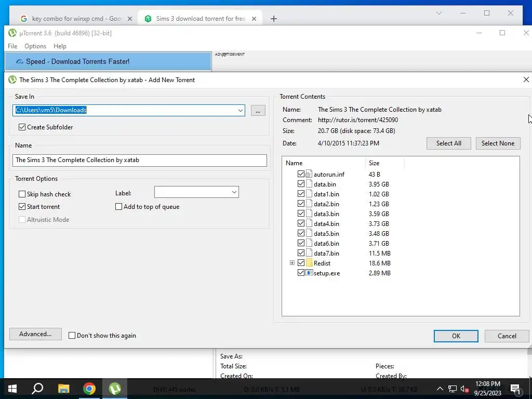Open the Label dropdown
The width and height of the screenshot is (532, 399).
point(196,192)
